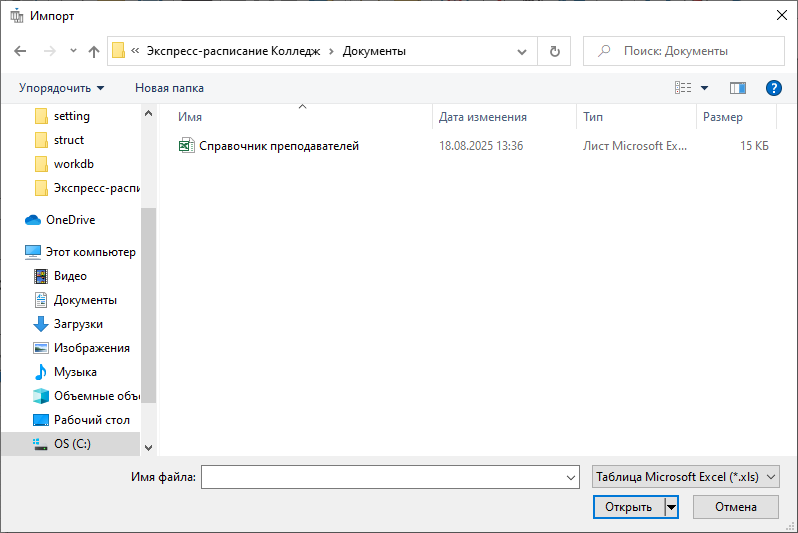Open file type filter Таблица Microsoft Excel

[685, 477]
